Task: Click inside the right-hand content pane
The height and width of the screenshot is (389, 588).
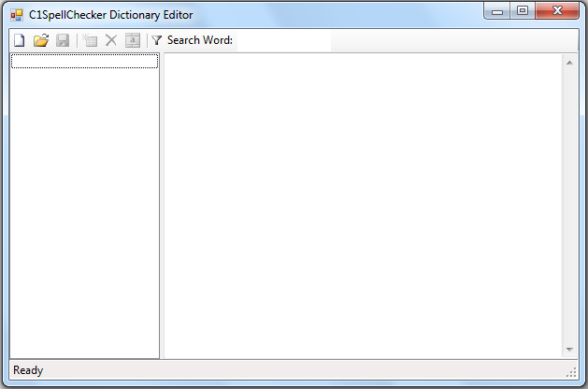Action: [x=363, y=206]
